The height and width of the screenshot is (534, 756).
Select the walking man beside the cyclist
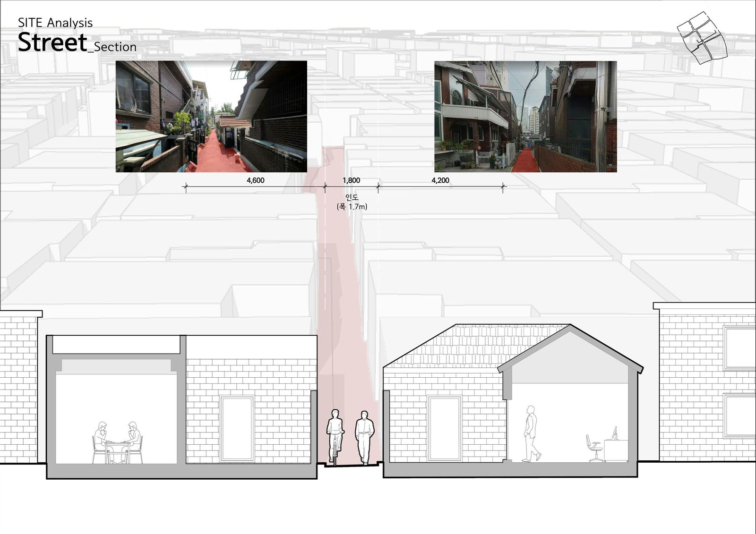(364, 438)
